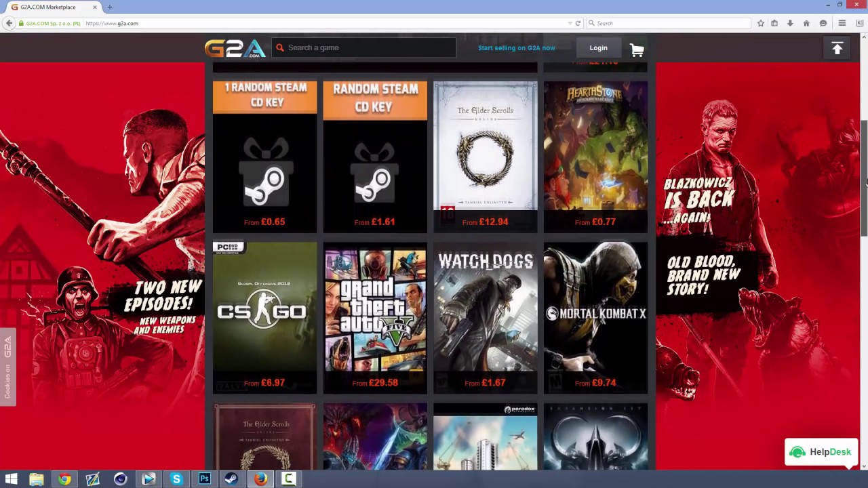Open Elder Scrolls Online £12.94 product
This screenshot has height=488, width=868.
tap(485, 157)
